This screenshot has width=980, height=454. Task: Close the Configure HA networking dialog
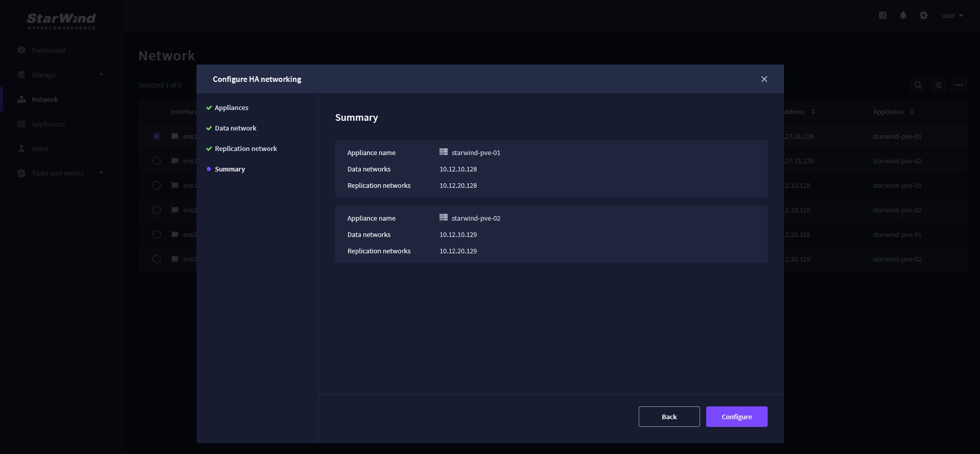click(x=764, y=79)
